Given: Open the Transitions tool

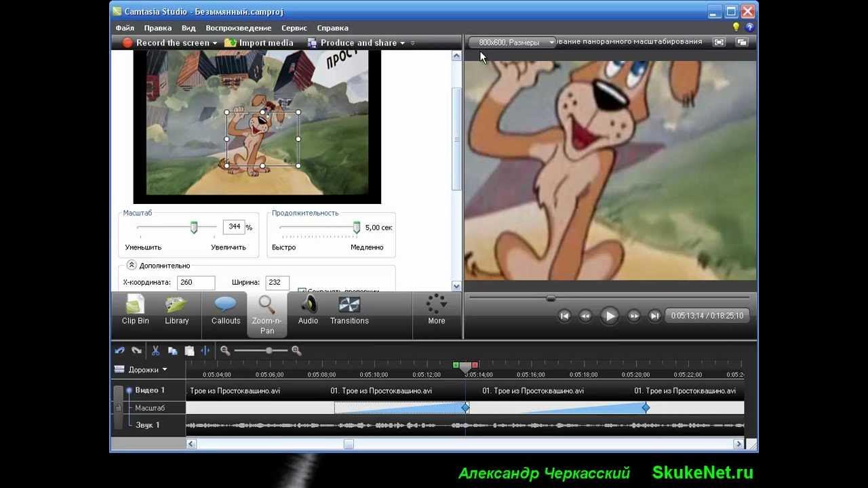Looking at the screenshot, I should coord(349,310).
